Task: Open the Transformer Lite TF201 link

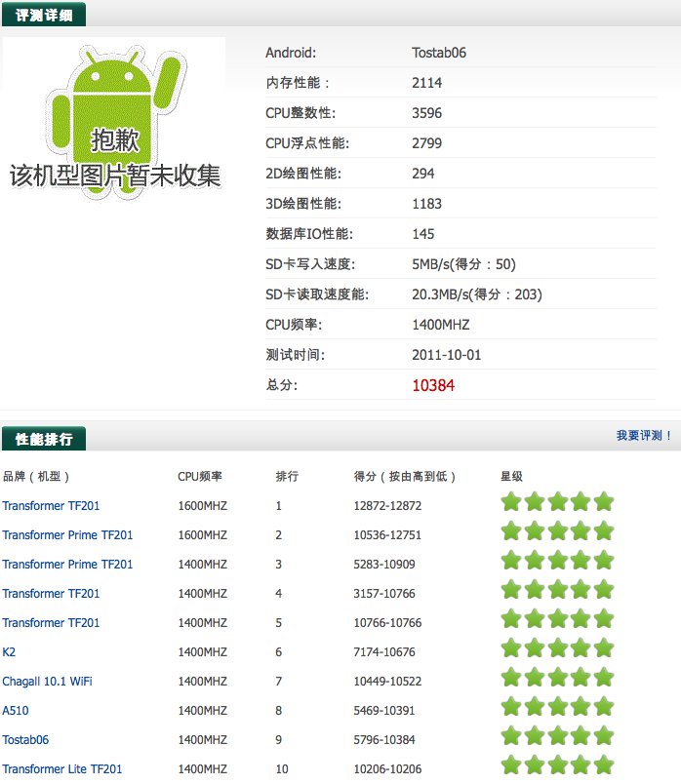Action: pos(62,769)
